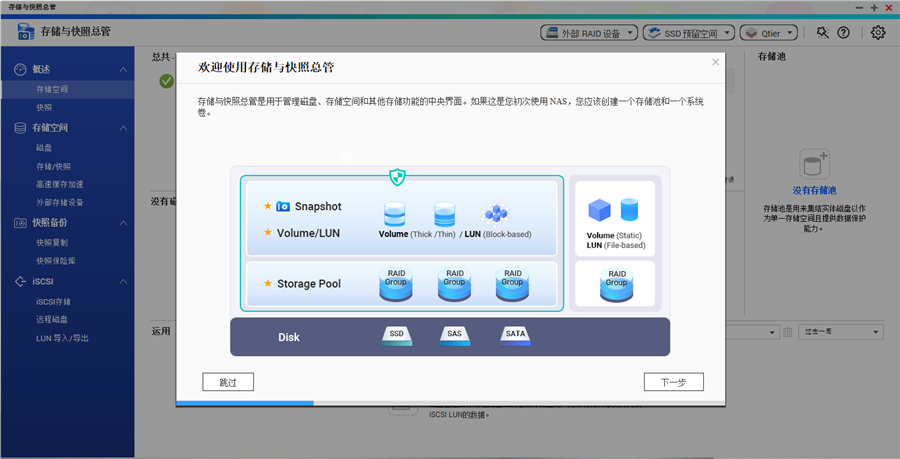This screenshot has height=459, width=900.
Task: Open 快照保险库 in the sidebar
Action: point(55,260)
